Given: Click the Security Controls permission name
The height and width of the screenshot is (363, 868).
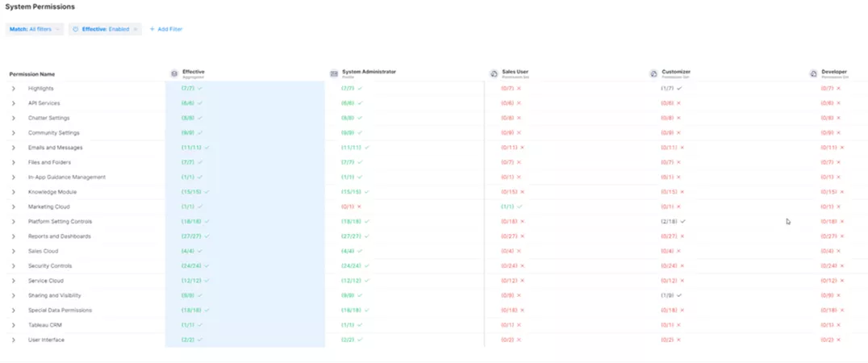Looking at the screenshot, I should [x=50, y=266].
